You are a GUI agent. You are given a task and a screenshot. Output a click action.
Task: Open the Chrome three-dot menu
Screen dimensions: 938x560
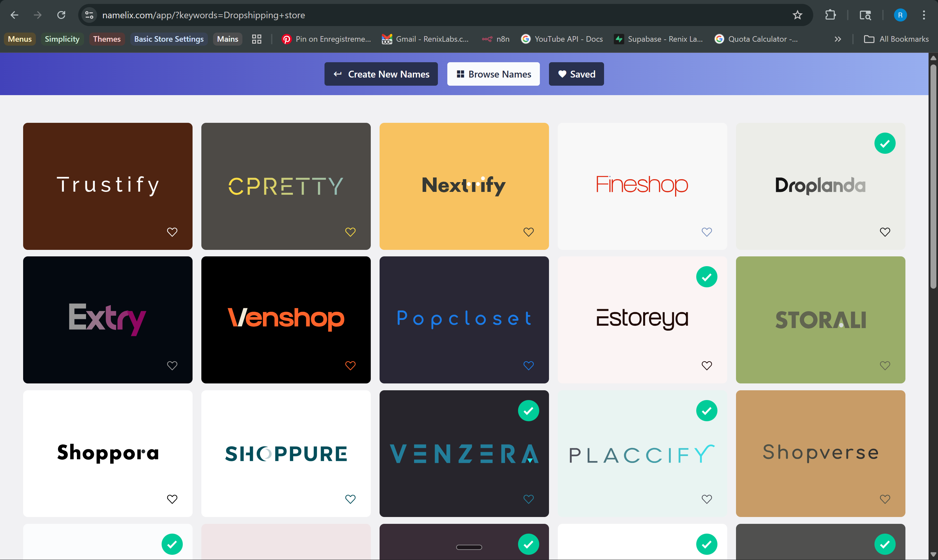[x=924, y=15]
